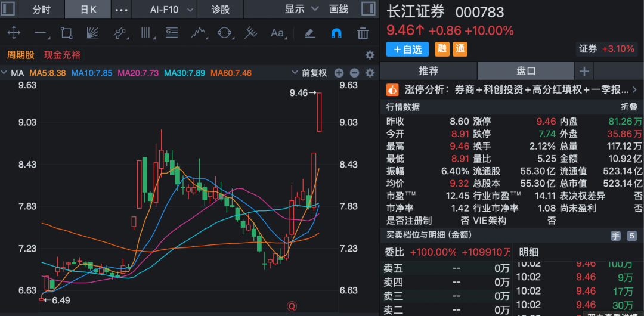Viewport: 644px width, 316px height.
Task: Click the 通 stock connect badge
Action: click(460, 49)
